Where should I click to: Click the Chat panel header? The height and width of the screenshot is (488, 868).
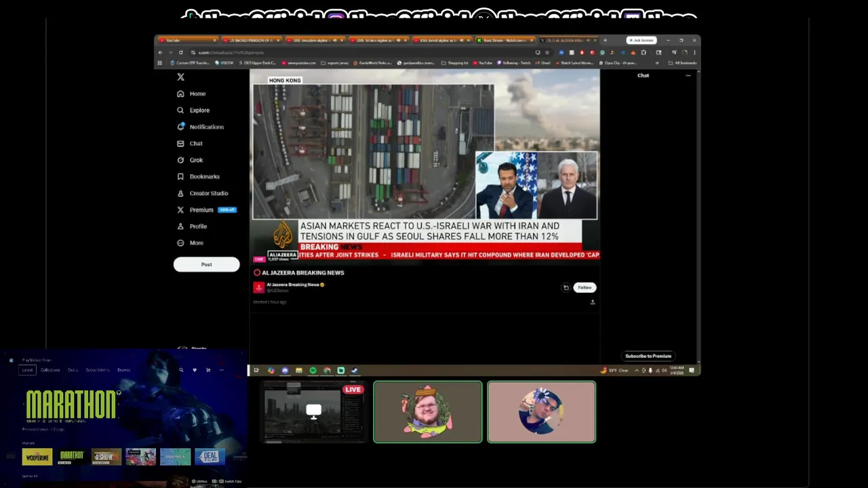point(643,76)
